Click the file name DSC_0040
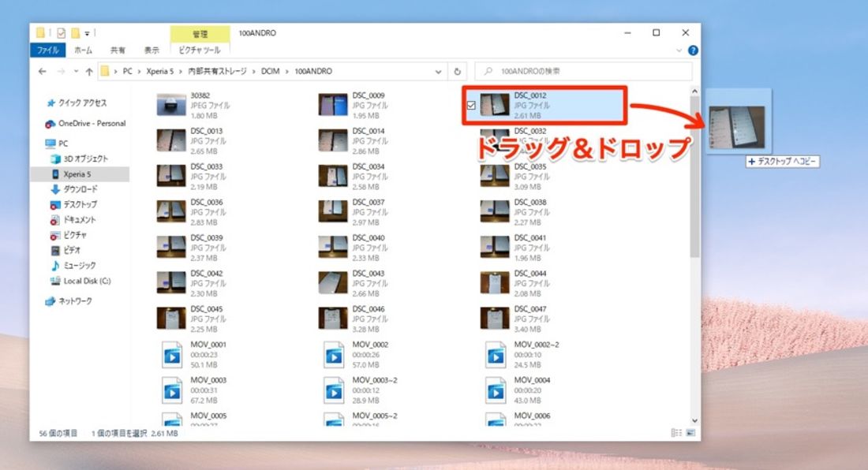The image size is (868, 470). [369, 238]
